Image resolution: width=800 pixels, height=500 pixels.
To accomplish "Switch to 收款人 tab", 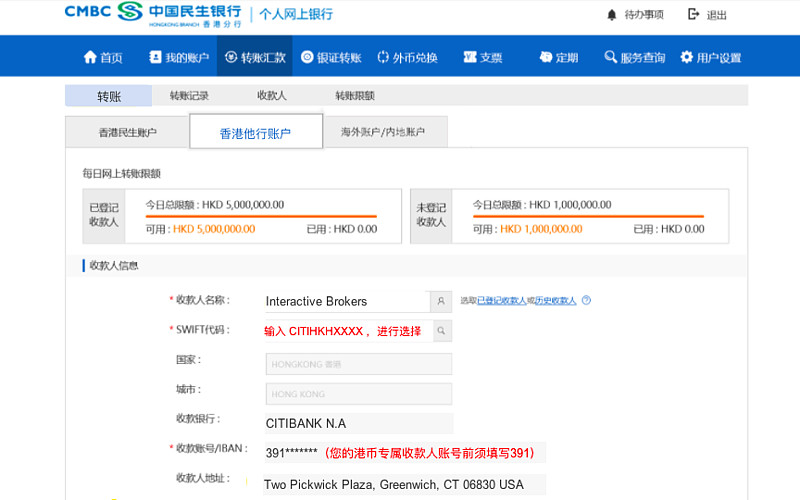I will [x=272, y=95].
